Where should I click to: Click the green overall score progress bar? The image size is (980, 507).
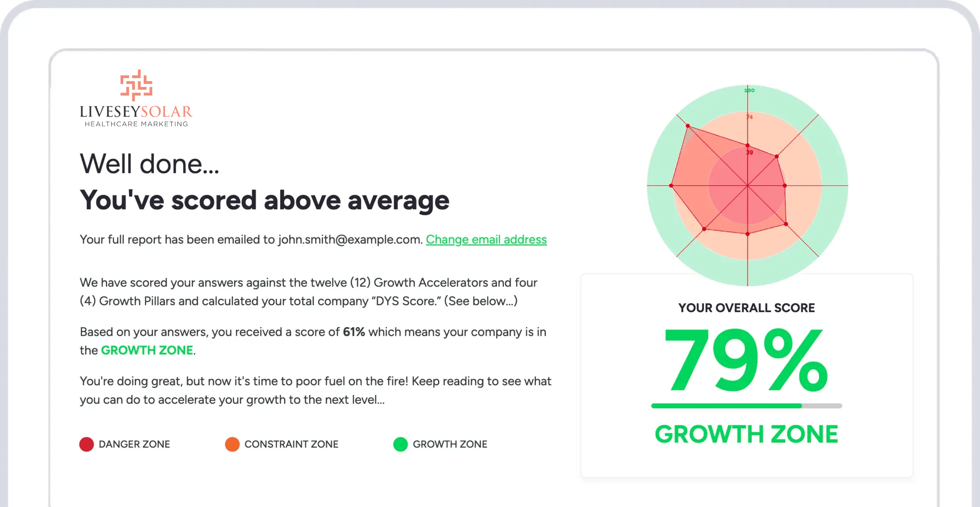tap(746, 406)
